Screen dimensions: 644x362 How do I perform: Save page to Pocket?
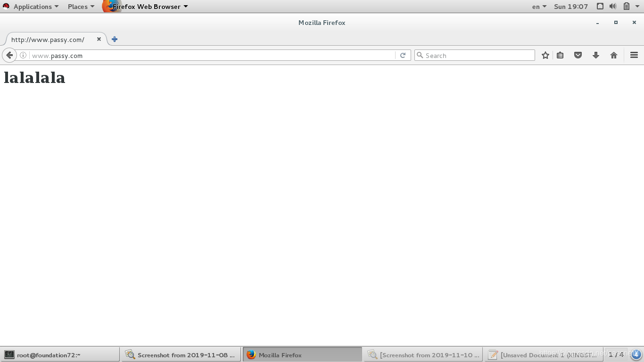578,55
